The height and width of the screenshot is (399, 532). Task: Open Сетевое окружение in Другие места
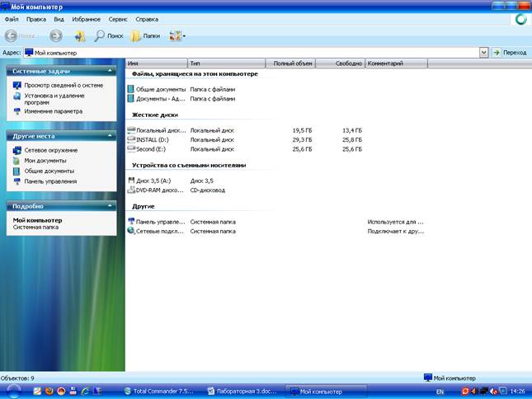[51, 150]
